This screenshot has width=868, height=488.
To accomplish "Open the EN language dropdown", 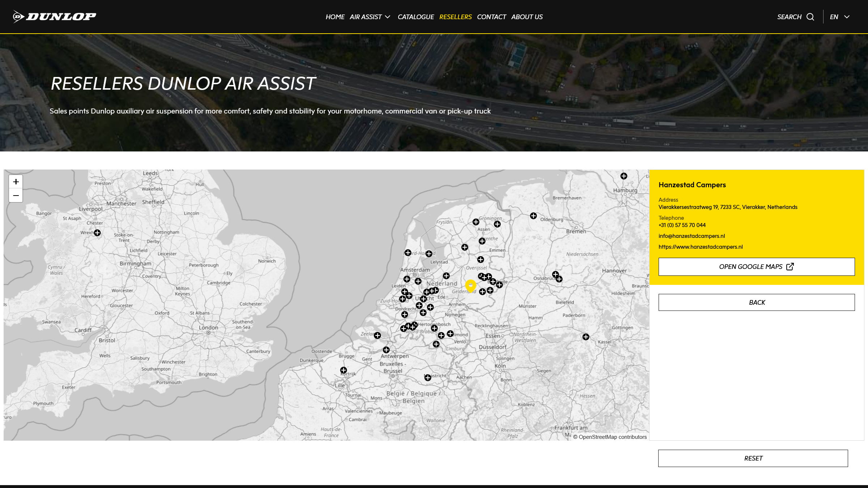I will point(839,17).
